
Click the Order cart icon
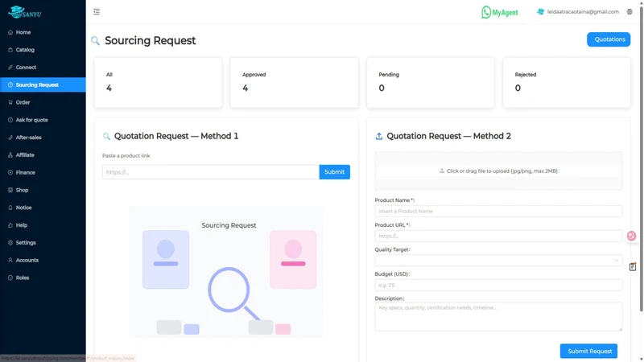10,102
